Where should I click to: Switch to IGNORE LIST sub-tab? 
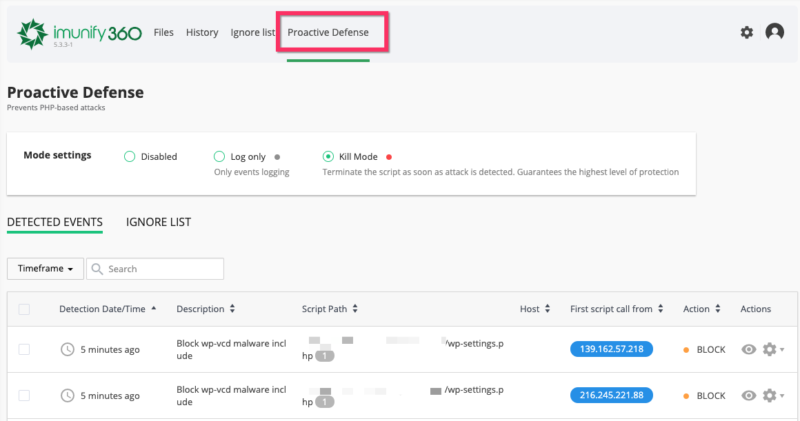click(158, 222)
